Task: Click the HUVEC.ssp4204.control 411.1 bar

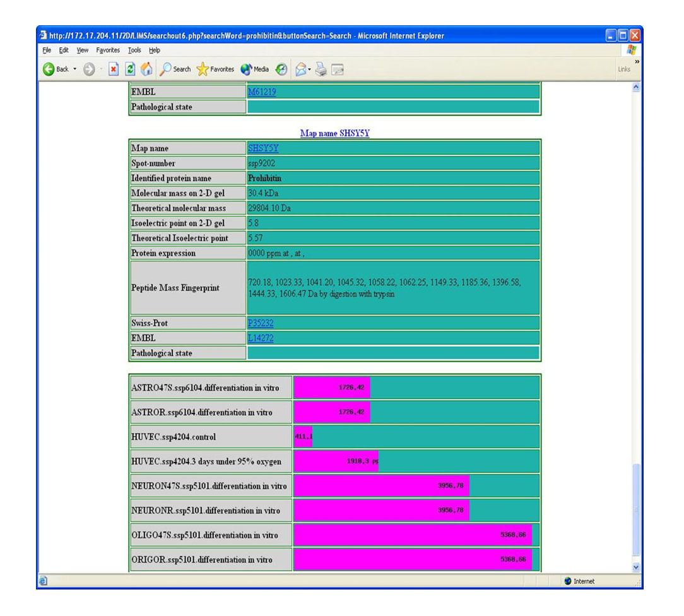Action: 303,437
